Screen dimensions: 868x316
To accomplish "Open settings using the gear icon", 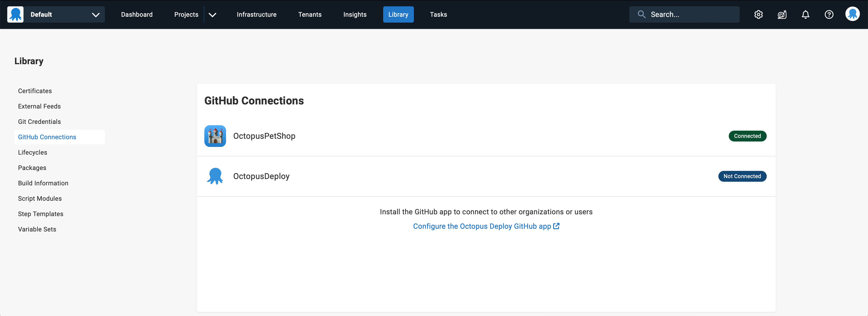I will click(759, 14).
